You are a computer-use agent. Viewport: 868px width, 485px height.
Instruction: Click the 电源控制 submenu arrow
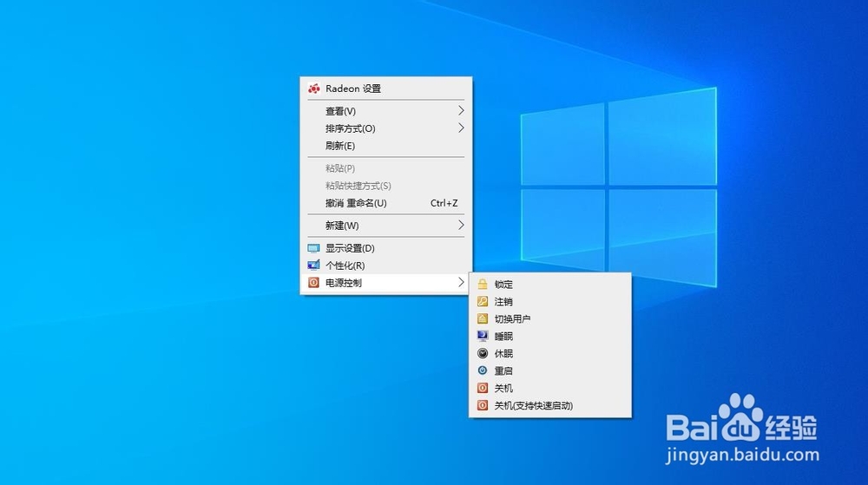coord(461,283)
